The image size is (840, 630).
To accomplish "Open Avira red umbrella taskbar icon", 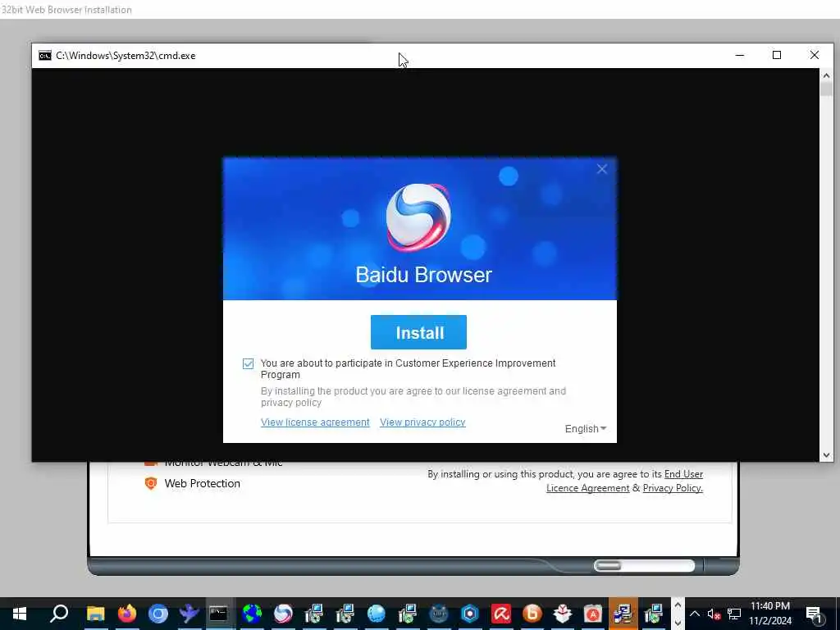I will [x=501, y=614].
